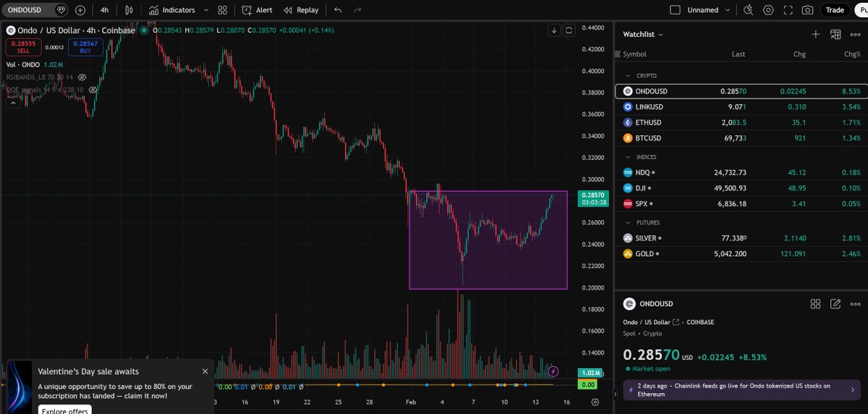Screen dimensions: 868x414
Task: Close the Valentine's Day sale popup
Action: click(x=205, y=371)
